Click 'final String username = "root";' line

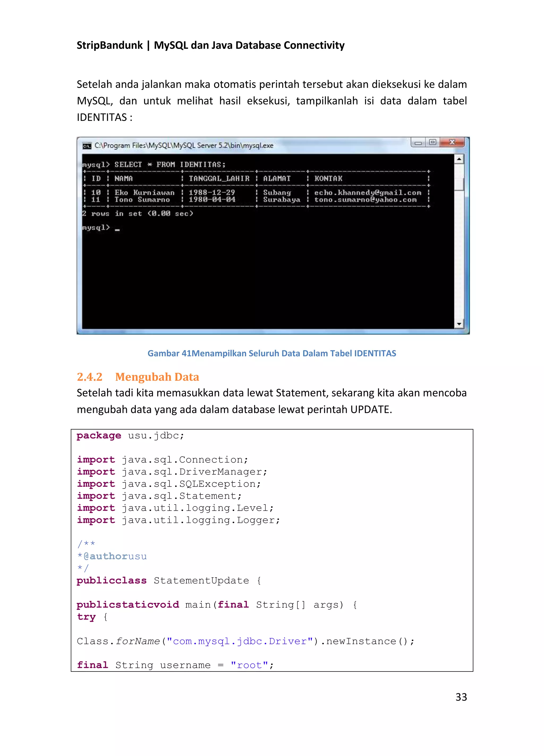(x=175, y=665)
